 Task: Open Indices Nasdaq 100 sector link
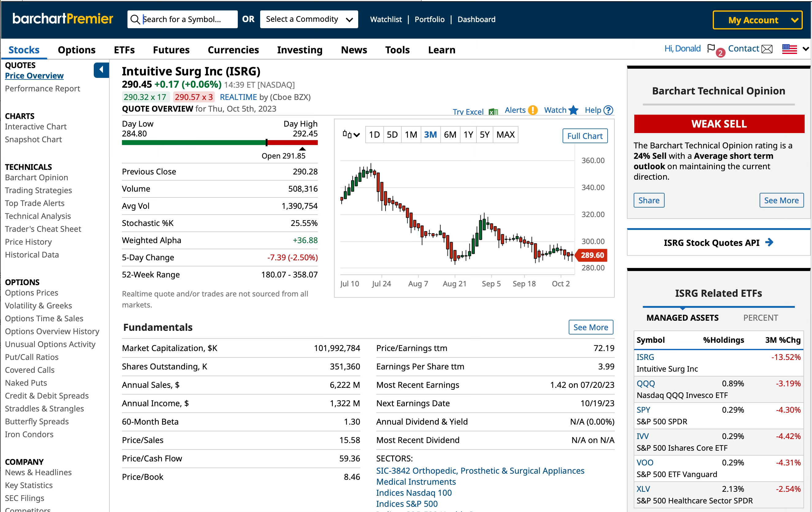[414, 493]
